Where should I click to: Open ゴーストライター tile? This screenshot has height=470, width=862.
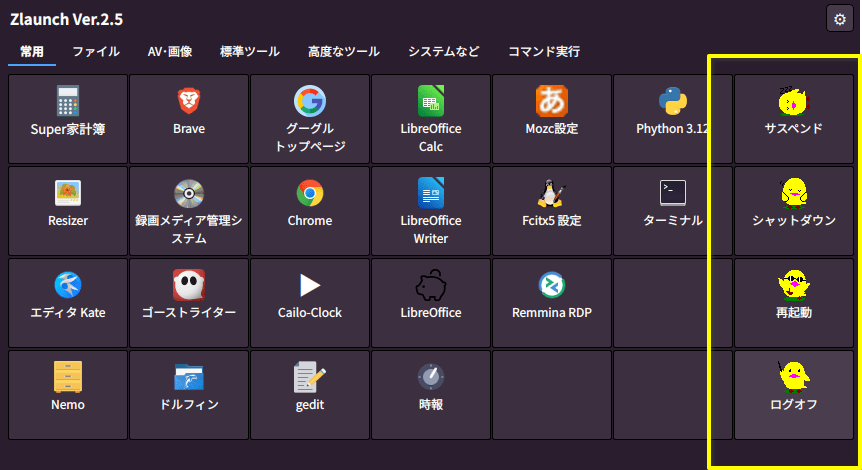(x=189, y=303)
